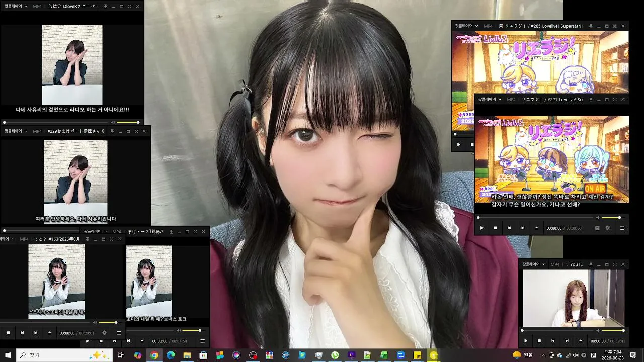Open 팟플레이어 menu in QloveR クローバー player

[15, 6]
